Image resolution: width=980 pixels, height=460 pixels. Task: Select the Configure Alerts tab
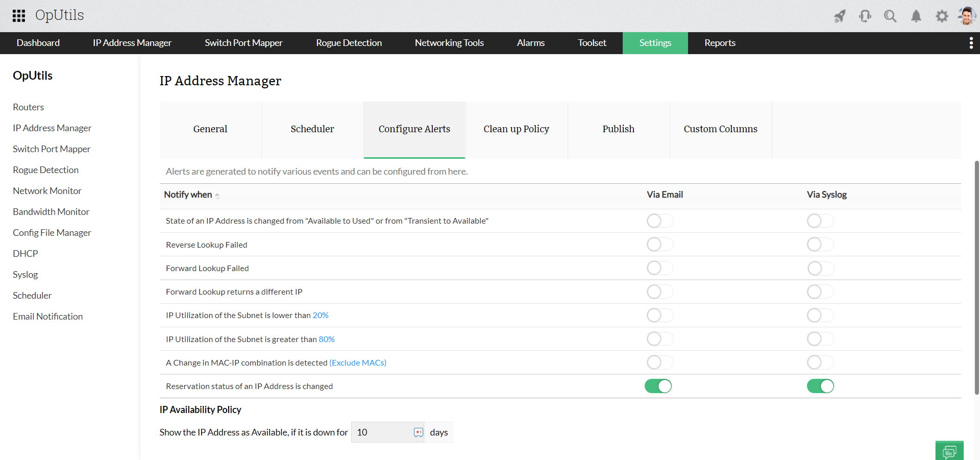pyautogui.click(x=414, y=130)
